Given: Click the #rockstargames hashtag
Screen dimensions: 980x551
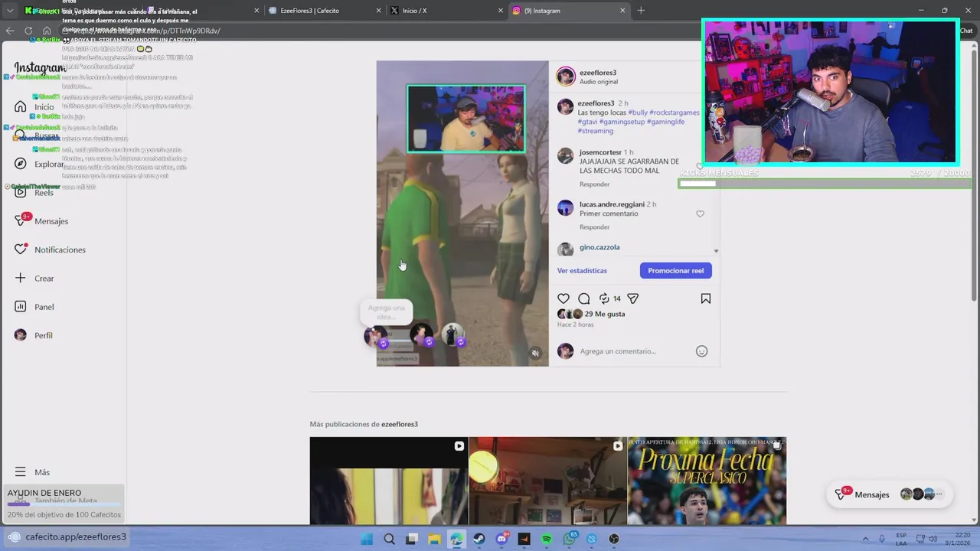Looking at the screenshot, I should pos(675,112).
